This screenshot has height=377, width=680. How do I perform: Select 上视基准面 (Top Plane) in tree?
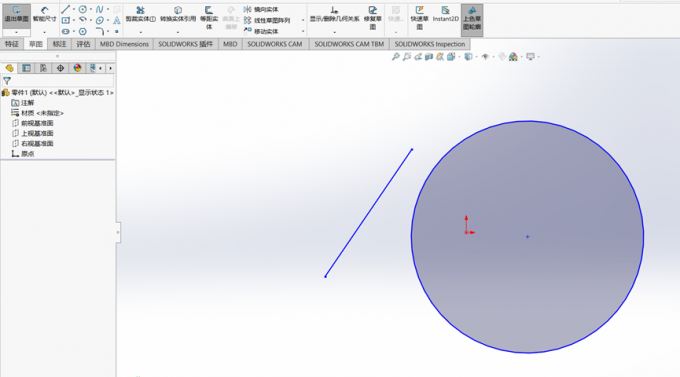click(x=33, y=133)
